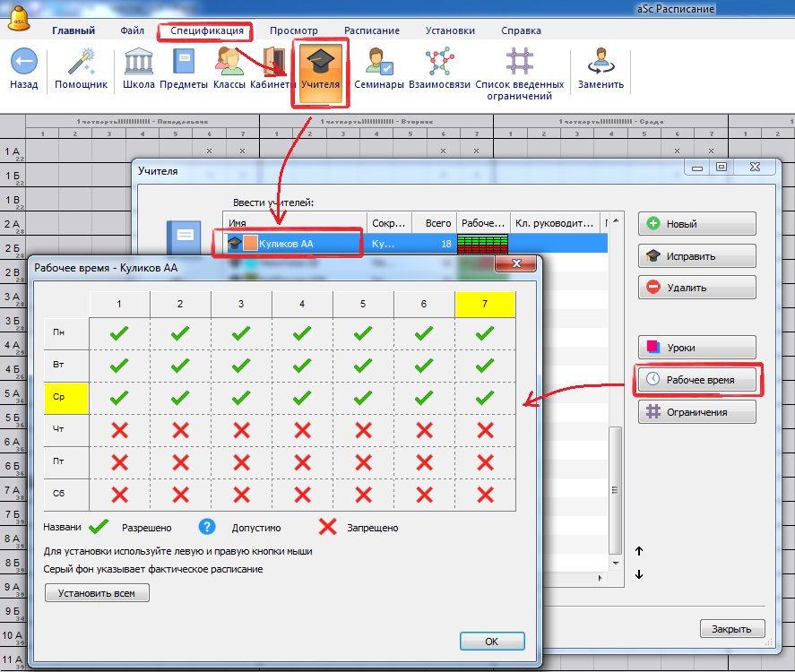Viewport: 795px width, 672px height.
Task: Toggle Thursday period 4 forbidden cell
Action: tap(302, 430)
